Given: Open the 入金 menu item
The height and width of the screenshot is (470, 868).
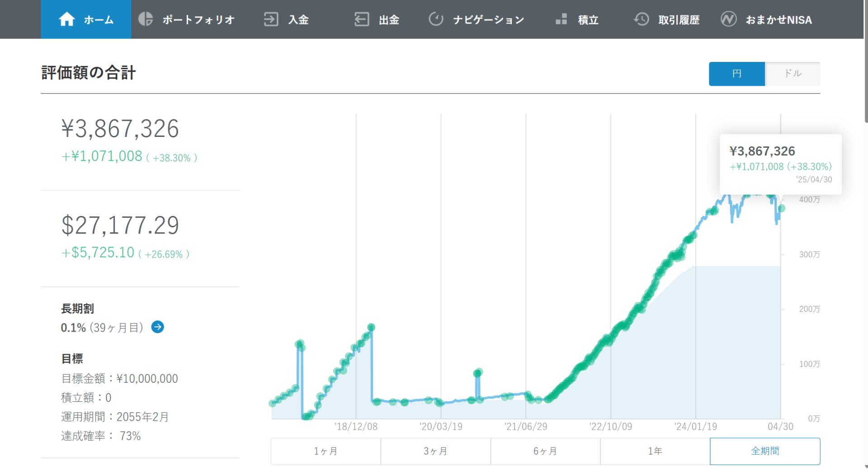Looking at the screenshot, I should click(x=298, y=20).
